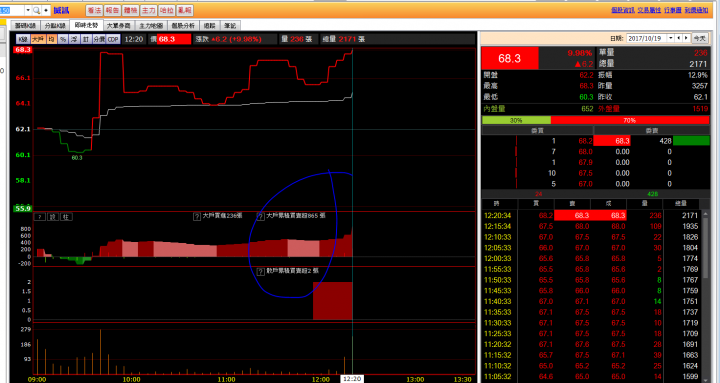Image resolution: width=720 pixels, height=383 pixels.
Task: Toggle the 訂 chart option
Action: [86, 39]
